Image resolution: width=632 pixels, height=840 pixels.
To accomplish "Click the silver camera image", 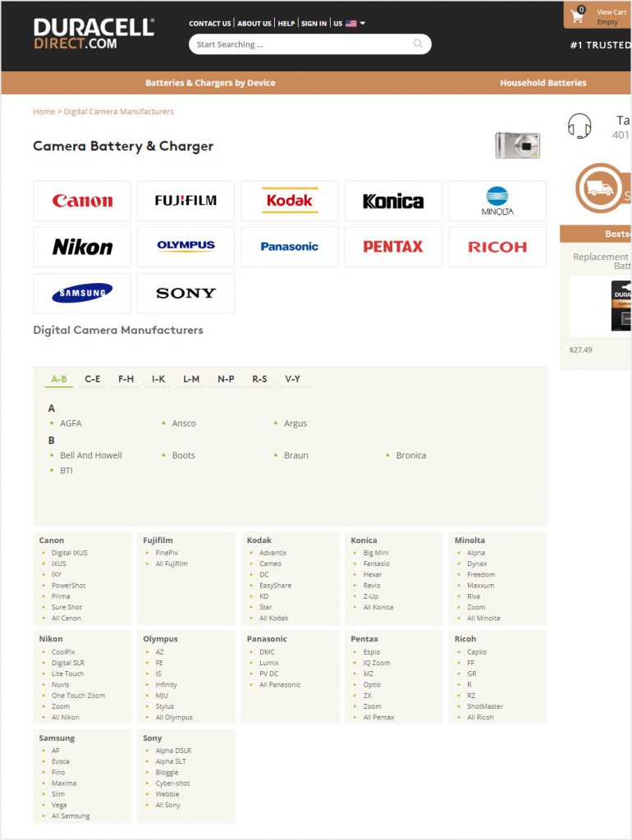I will (517, 144).
